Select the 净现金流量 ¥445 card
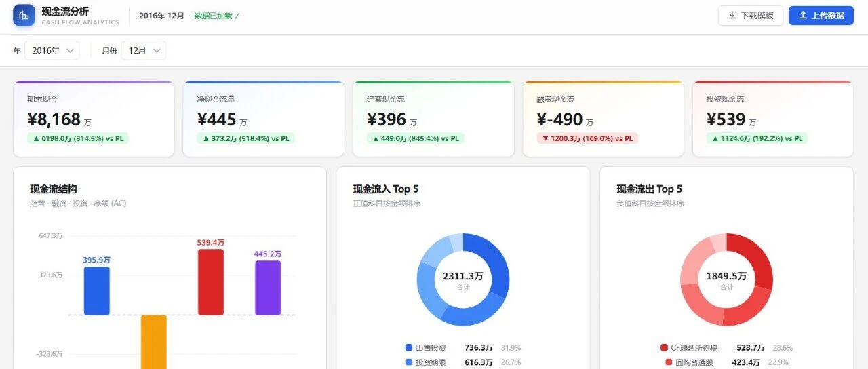Image resolution: width=868 pixels, height=369 pixels. pos(263,119)
